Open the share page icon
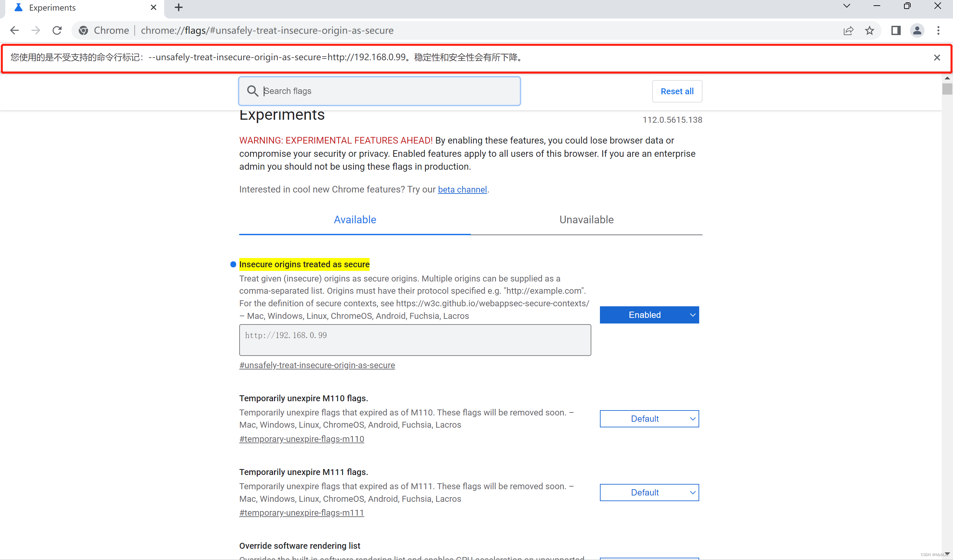This screenshot has width=953, height=560. 848,30
